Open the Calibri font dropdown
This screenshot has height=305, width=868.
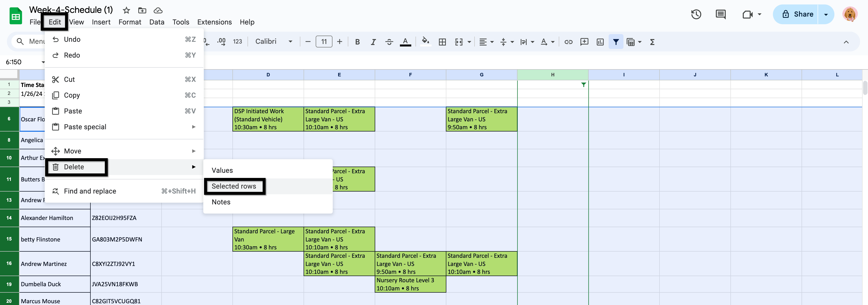click(x=273, y=42)
